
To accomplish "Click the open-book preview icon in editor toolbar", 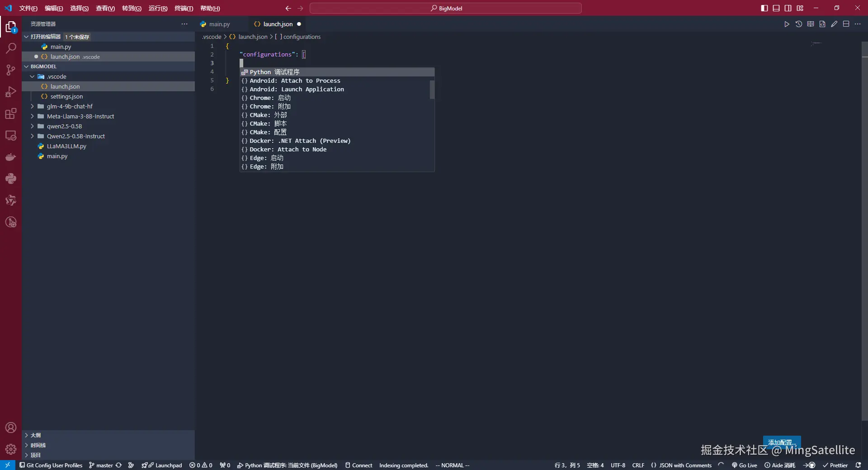I will (811, 24).
